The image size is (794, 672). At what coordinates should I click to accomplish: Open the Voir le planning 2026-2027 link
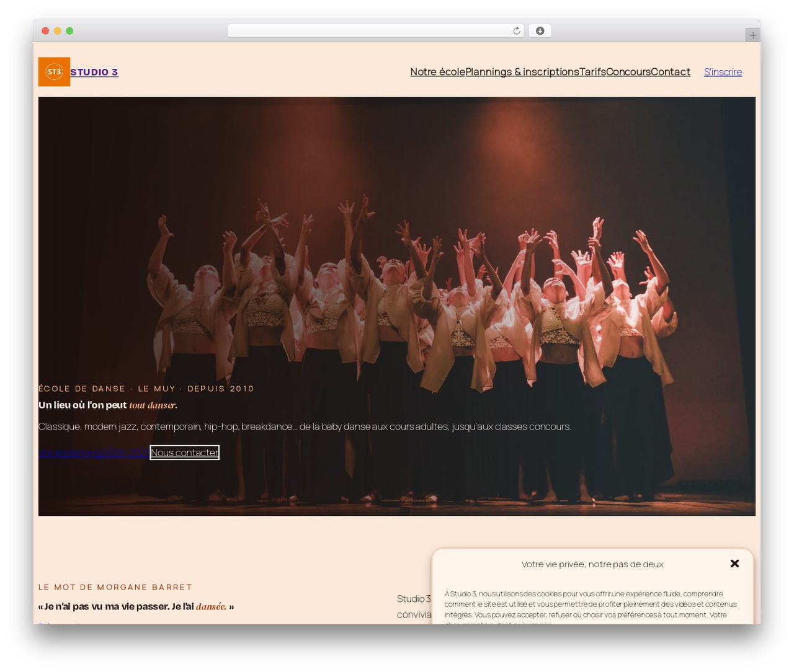93,453
